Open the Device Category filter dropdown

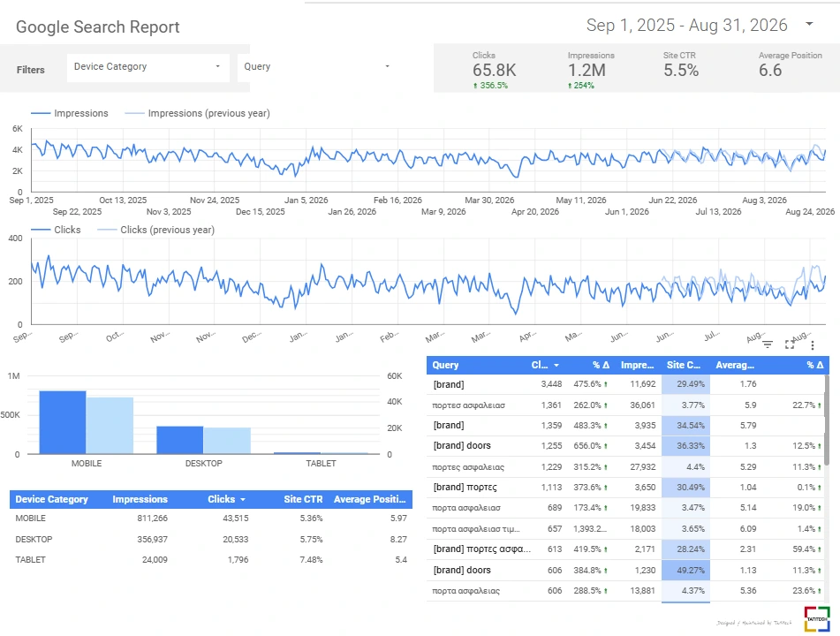pyautogui.click(x=148, y=67)
